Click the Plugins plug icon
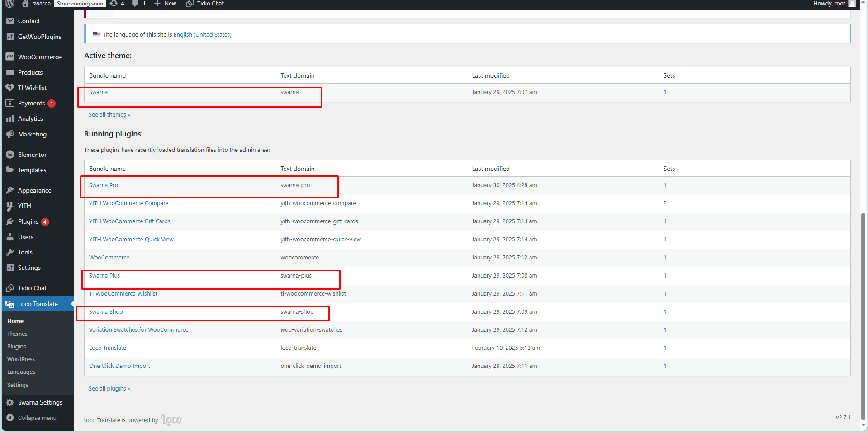 (10, 221)
